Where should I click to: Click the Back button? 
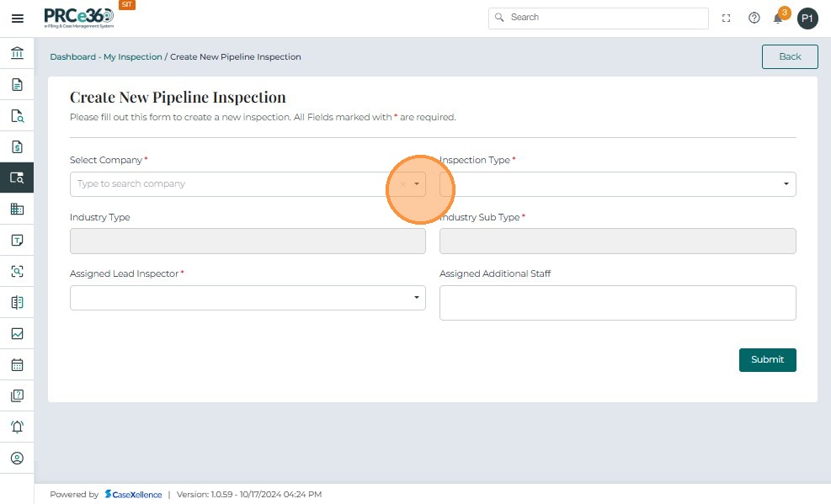790,56
